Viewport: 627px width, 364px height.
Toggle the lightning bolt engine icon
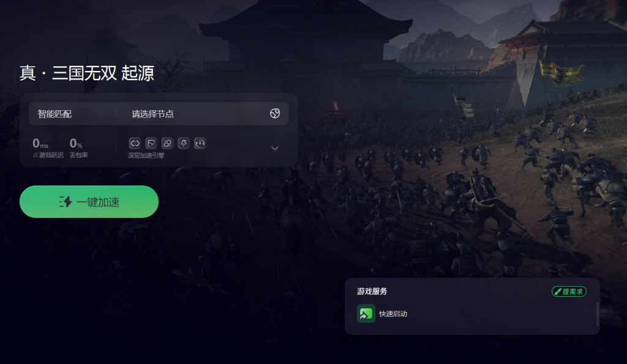[184, 143]
